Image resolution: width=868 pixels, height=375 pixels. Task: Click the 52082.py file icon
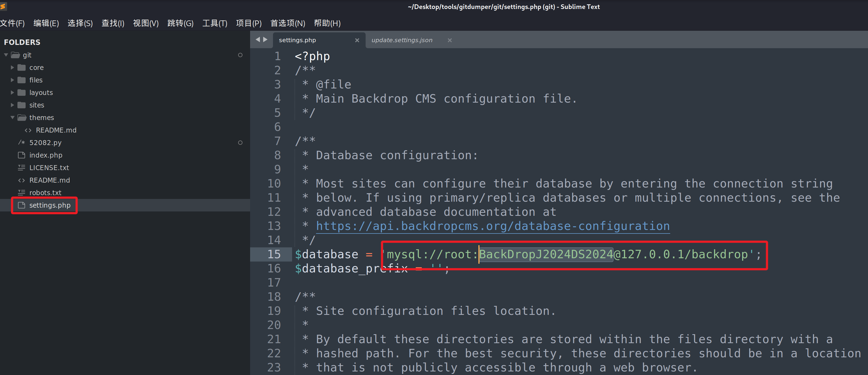click(22, 143)
